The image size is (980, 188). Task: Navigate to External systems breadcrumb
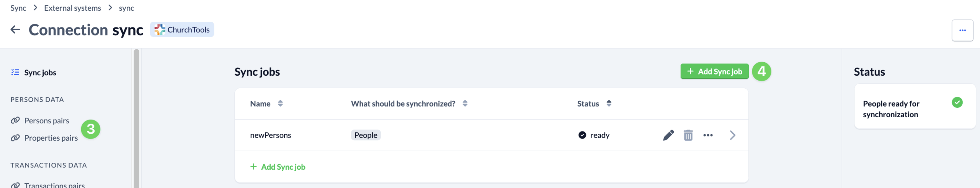point(72,8)
